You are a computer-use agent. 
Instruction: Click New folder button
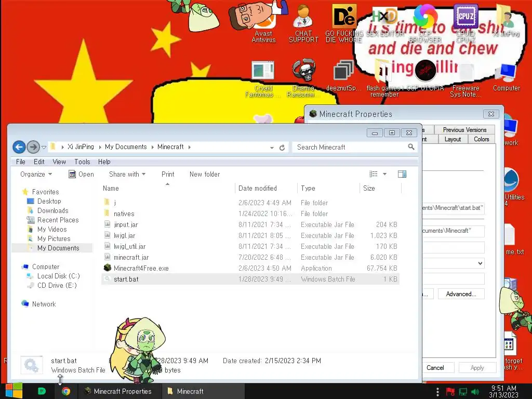click(205, 174)
